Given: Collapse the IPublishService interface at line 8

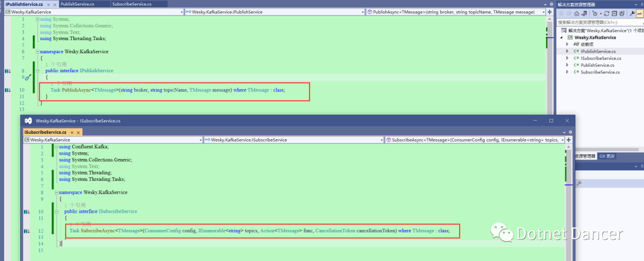Looking at the screenshot, I should pos(38,71).
